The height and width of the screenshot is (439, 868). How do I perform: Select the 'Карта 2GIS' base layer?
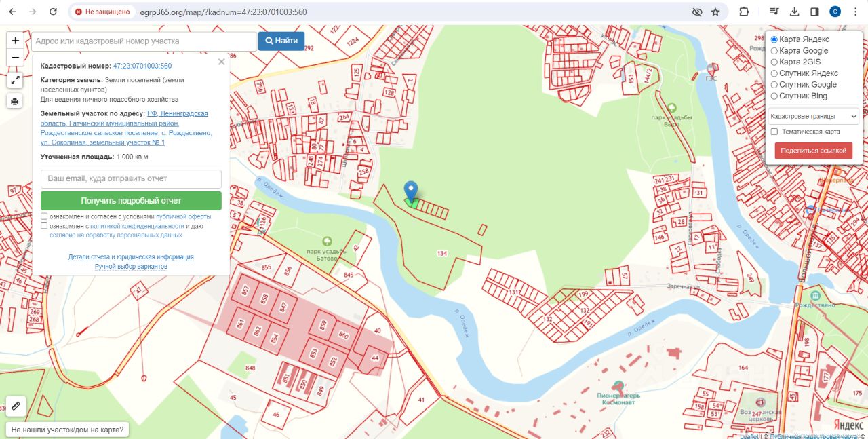pos(774,62)
